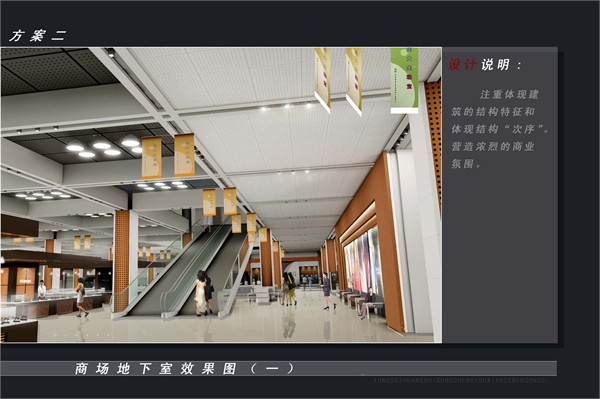Select the woman in white dress on escalator
This screenshot has height=399, width=600.
pos(201,293)
